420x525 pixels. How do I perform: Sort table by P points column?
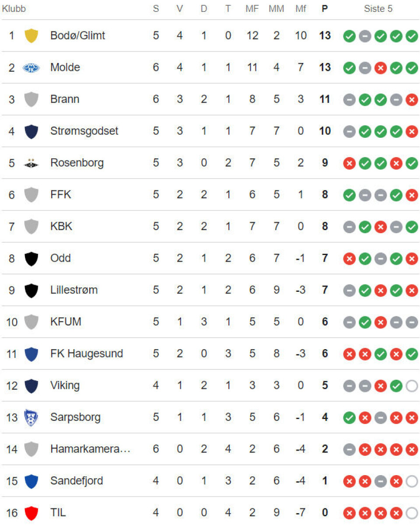pos(324,9)
